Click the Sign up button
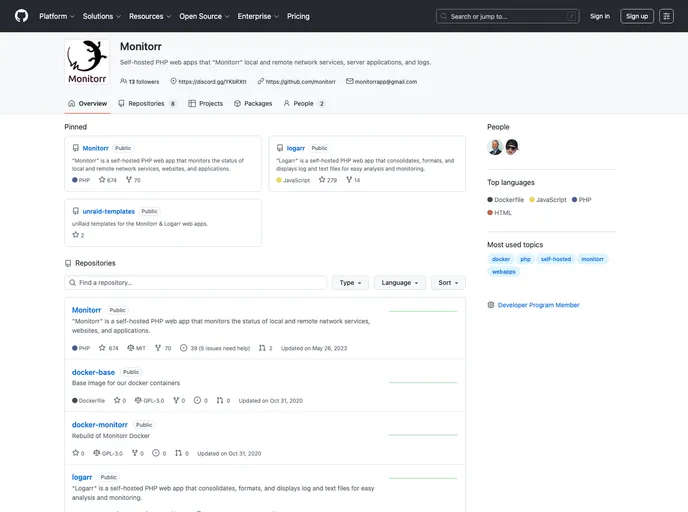The width and height of the screenshot is (688, 512). (x=637, y=16)
